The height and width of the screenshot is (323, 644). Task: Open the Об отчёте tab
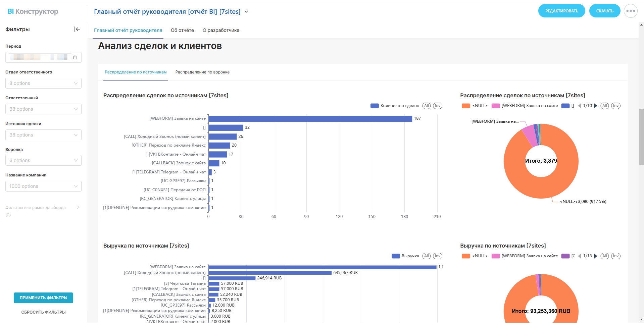(x=182, y=30)
